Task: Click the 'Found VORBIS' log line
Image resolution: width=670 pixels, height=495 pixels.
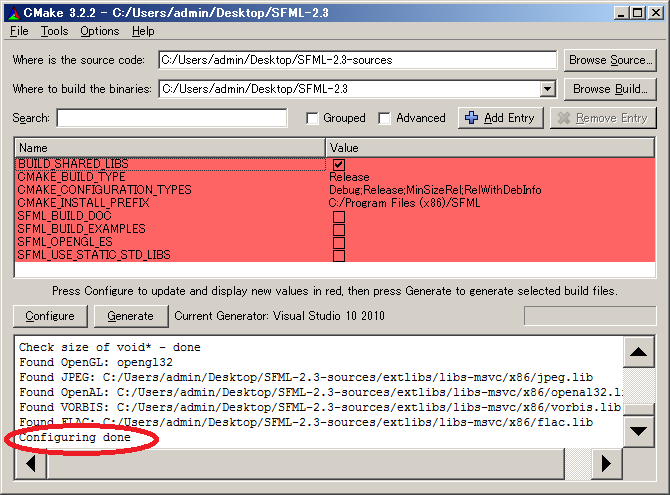Action: (320, 407)
